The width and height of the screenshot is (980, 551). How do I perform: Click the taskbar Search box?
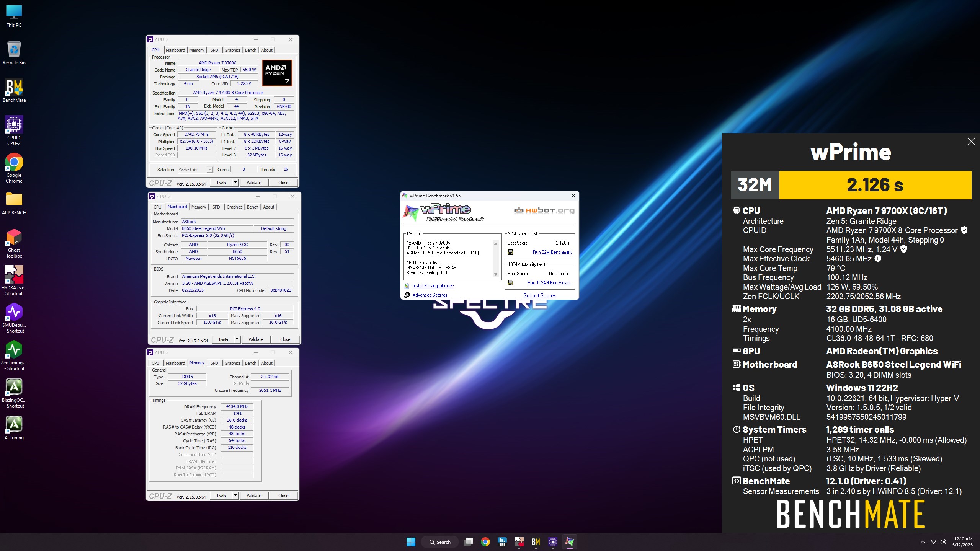(x=440, y=542)
